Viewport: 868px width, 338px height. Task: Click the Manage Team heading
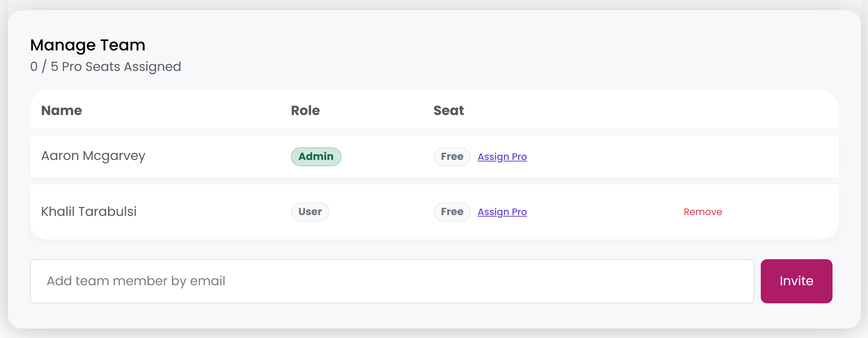pos(88,45)
